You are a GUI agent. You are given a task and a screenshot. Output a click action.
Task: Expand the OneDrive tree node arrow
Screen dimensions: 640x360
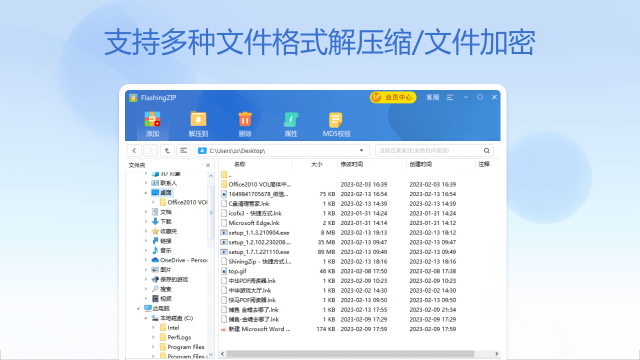[146, 260]
